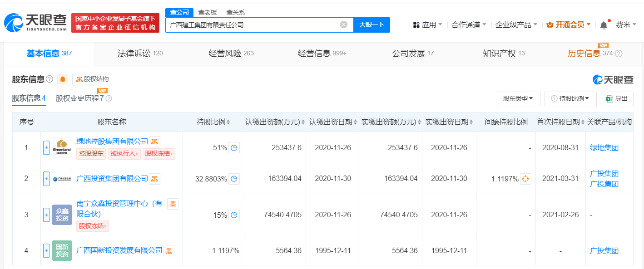Screen dimensions: 644x269
Task: Open the 股东类型 dropdown filter
Action: 518,98
